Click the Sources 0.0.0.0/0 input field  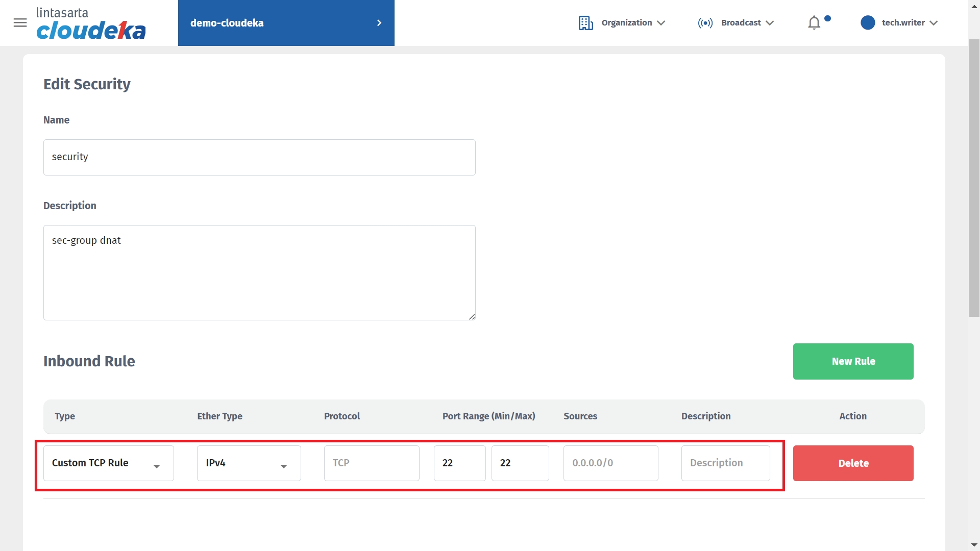click(x=610, y=463)
